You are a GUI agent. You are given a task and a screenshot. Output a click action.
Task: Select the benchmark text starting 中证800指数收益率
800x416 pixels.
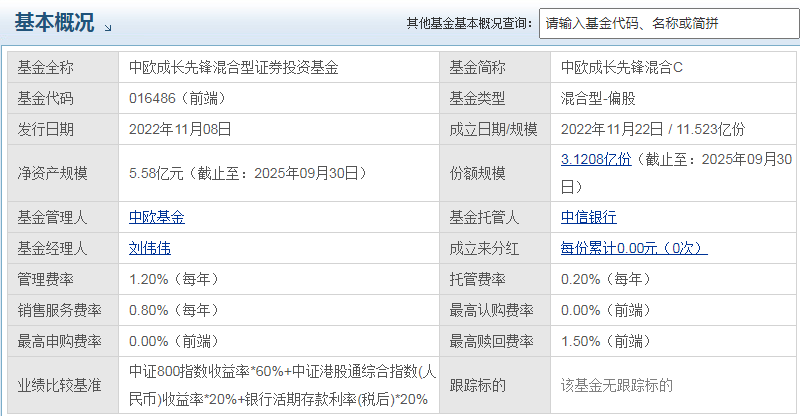282,385
